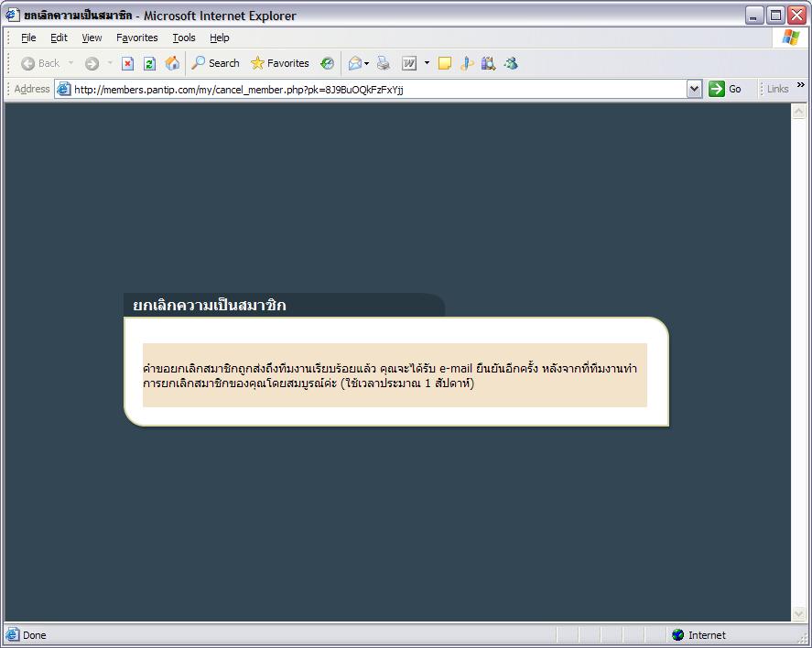Image resolution: width=812 pixels, height=648 pixels.
Task: Click the Windows flag logo
Action: coord(790,38)
